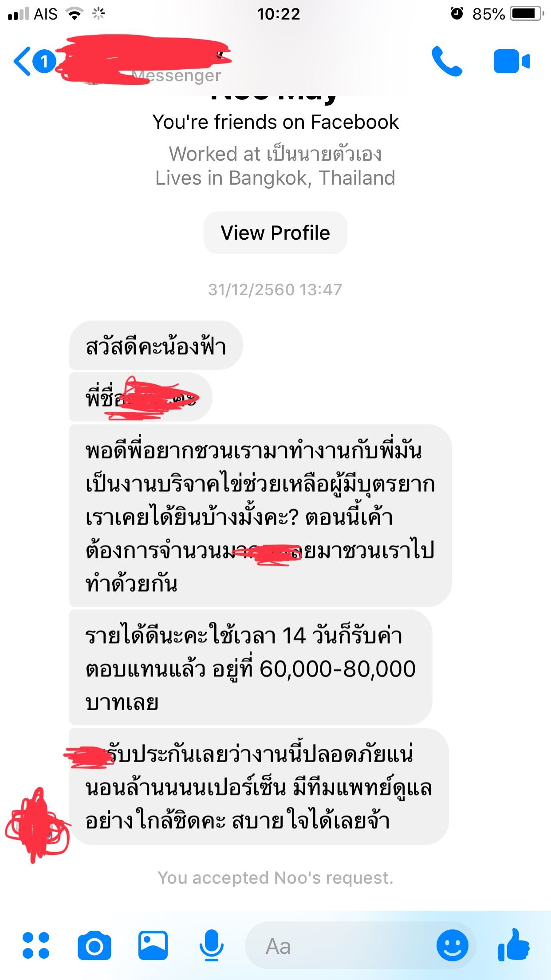Open the camera from message bar
Viewport: 551px width, 980px height.
tap(94, 946)
